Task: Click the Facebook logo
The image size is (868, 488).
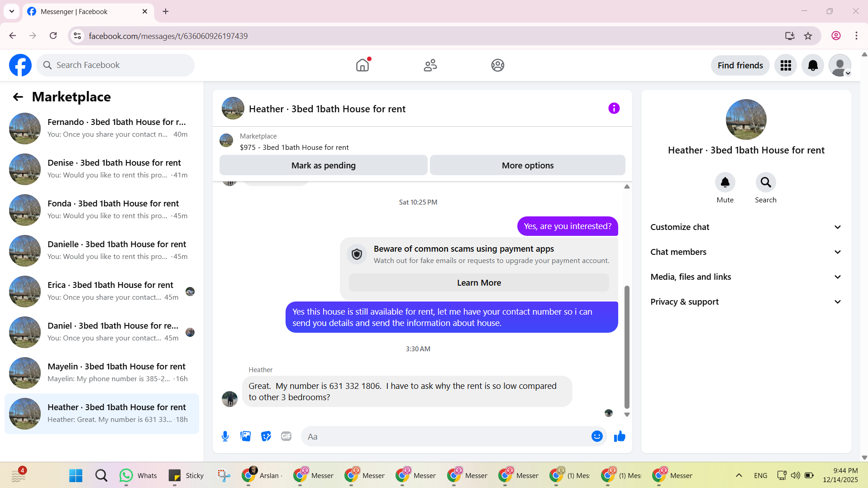Action: pyautogui.click(x=20, y=65)
